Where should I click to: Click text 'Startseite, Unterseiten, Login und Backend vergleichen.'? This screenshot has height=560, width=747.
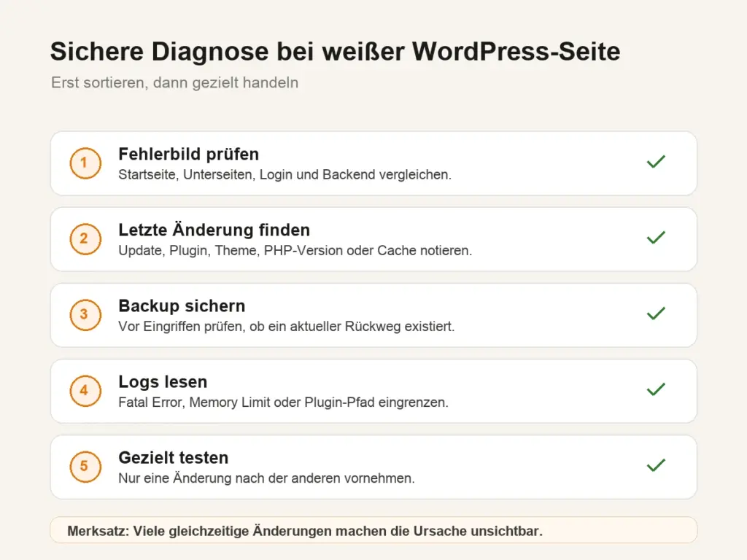(285, 175)
